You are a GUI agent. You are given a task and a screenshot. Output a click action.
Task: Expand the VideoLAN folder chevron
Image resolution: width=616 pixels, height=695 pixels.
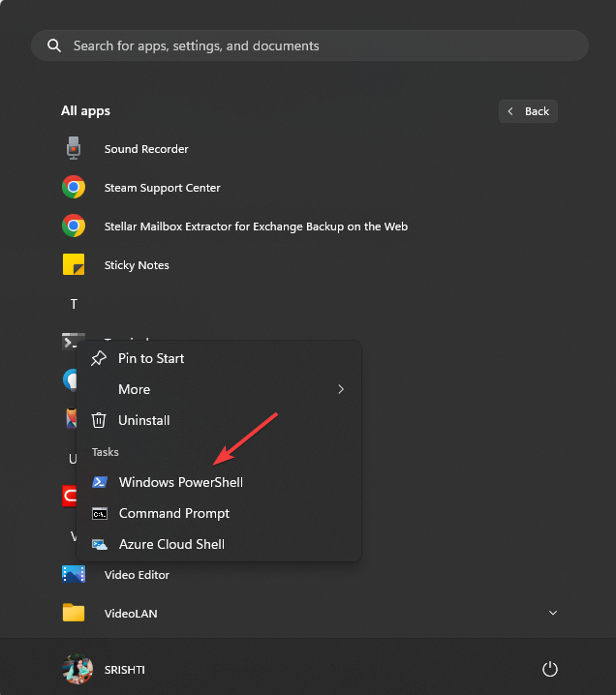[553, 613]
